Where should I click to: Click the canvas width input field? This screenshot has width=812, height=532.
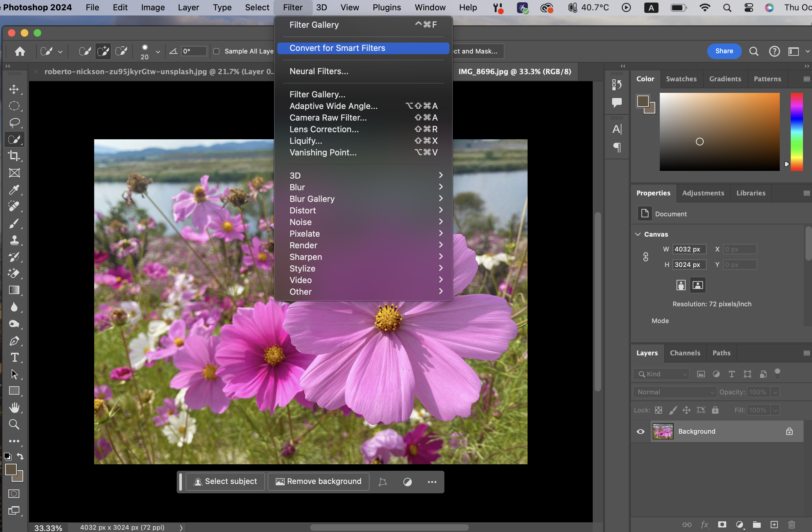(688, 249)
